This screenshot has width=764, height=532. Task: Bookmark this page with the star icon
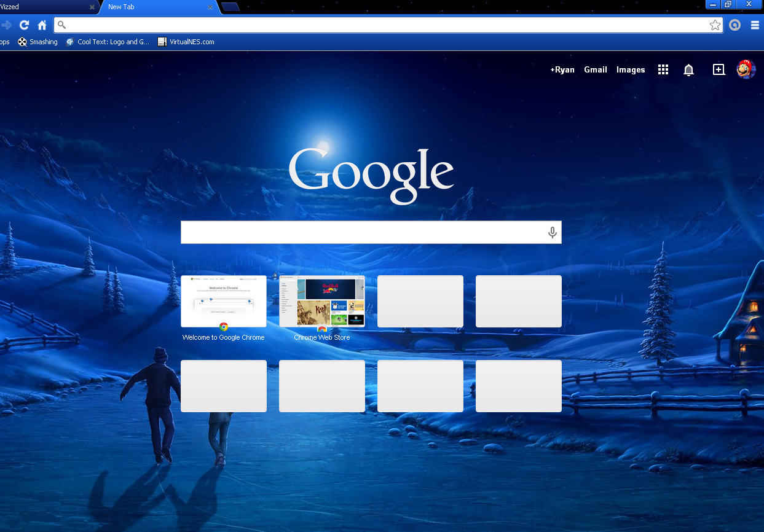715,25
